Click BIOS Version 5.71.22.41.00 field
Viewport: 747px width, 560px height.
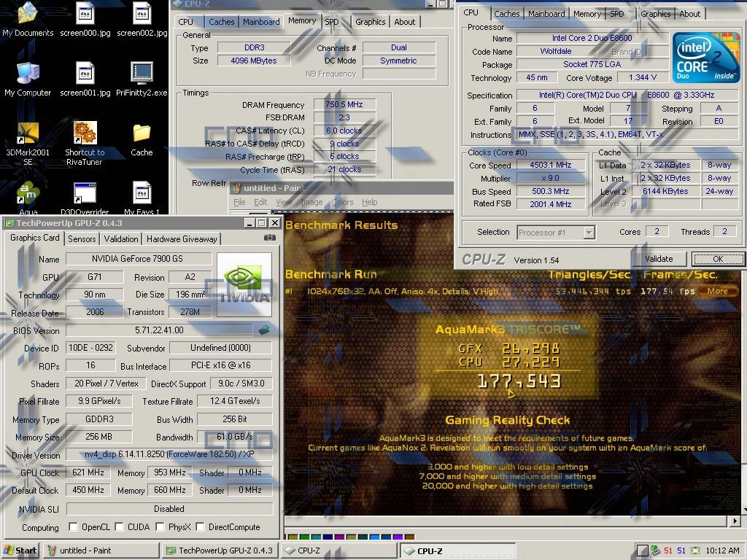coord(159,330)
